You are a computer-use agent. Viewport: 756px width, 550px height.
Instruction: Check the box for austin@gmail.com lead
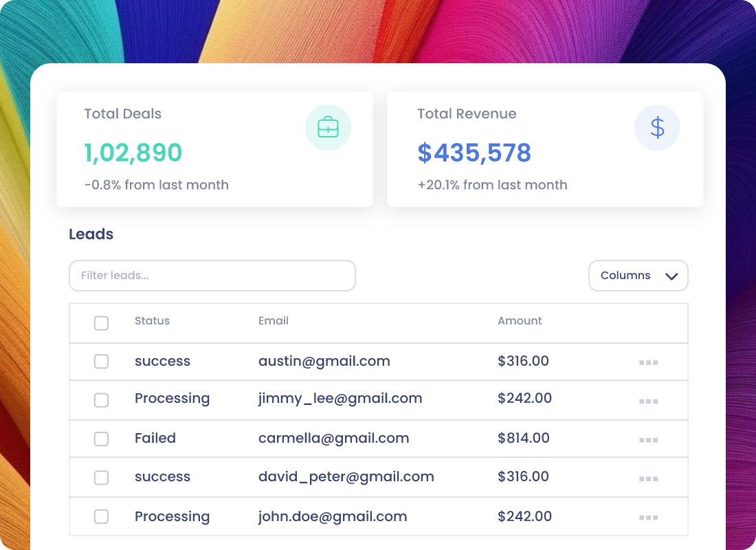[x=101, y=362]
